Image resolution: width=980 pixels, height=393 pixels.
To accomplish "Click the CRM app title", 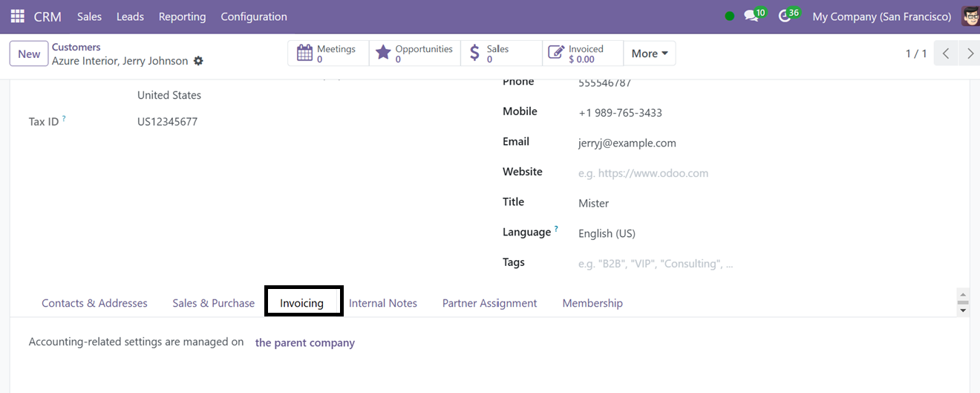I will (48, 16).
